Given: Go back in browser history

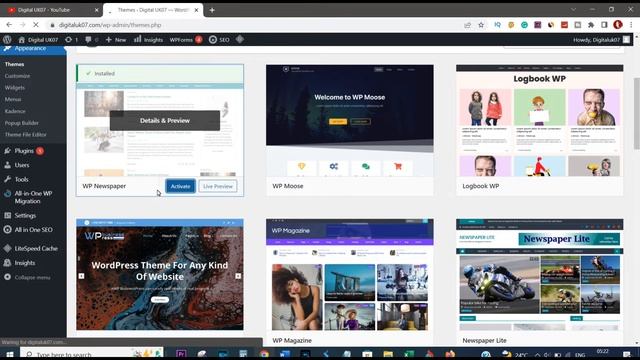Looking at the screenshot, I should (x=9, y=25).
